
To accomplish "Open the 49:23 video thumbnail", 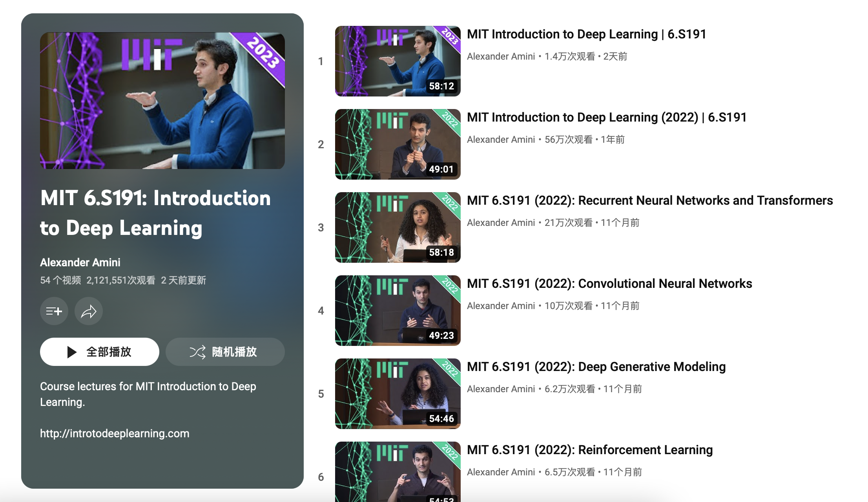I will 398,311.
